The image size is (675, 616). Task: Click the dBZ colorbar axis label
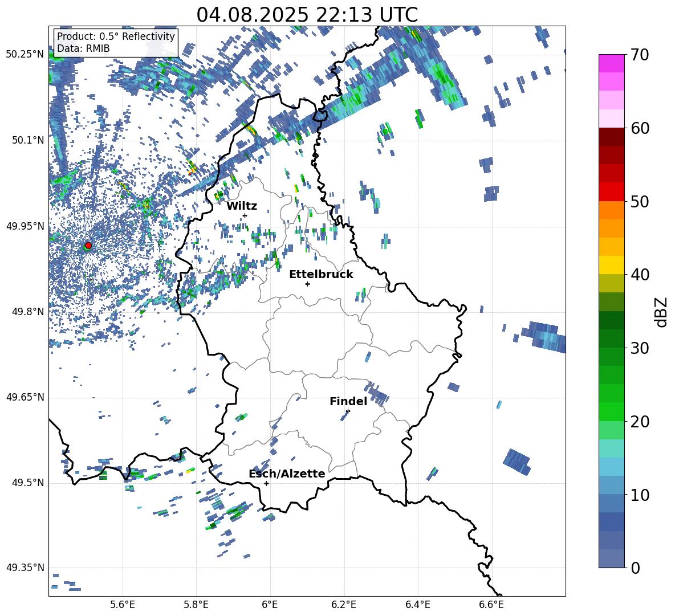pyautogui.click(x=661, y=312)
